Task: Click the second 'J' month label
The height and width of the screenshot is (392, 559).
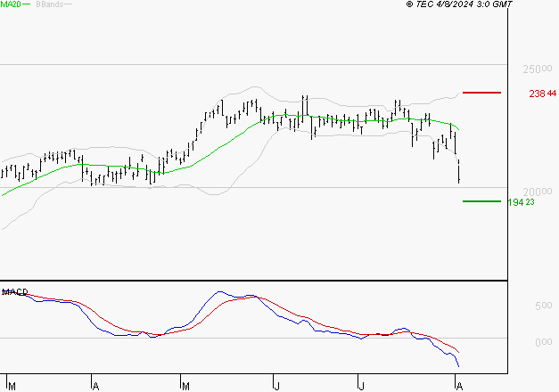Action: tap(361, 387)
